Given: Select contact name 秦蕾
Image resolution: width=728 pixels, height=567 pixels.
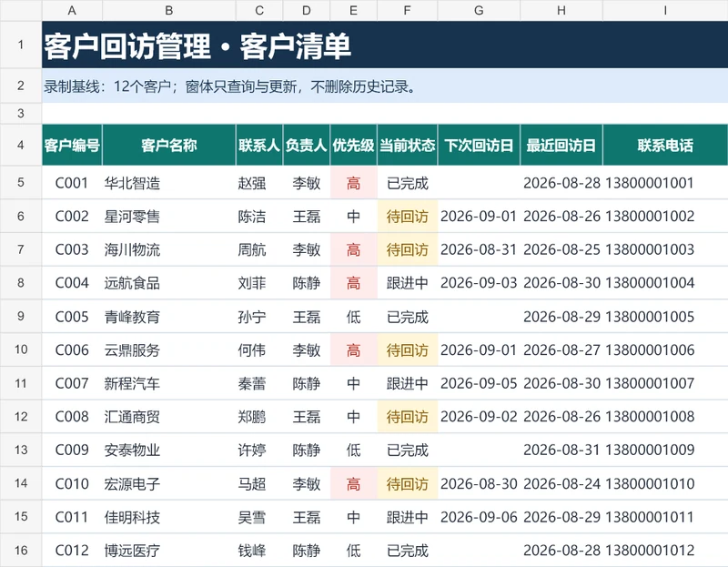Looking at the screenshot, I should (259, 383).
